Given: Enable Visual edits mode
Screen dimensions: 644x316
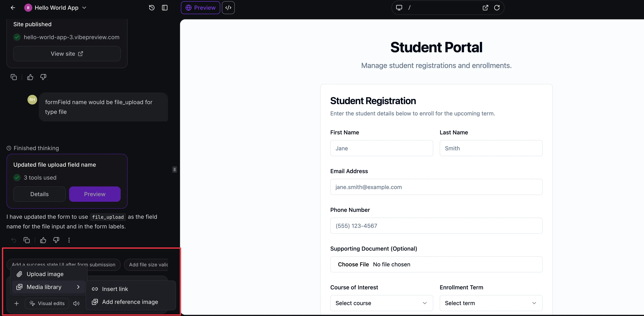Looking at the screenshot, I should click(47, 303).
